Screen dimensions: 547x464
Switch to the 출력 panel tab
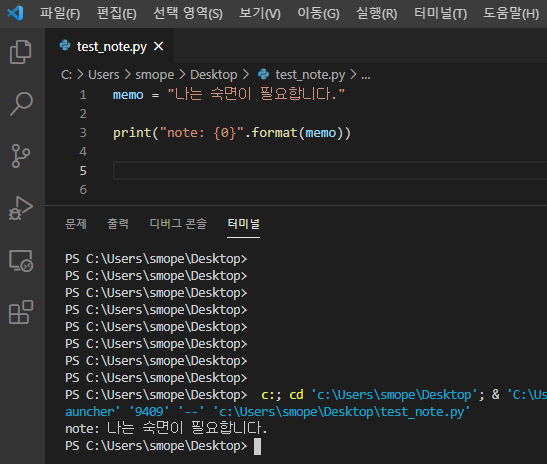pyautogui.click(x=118, y=224)
